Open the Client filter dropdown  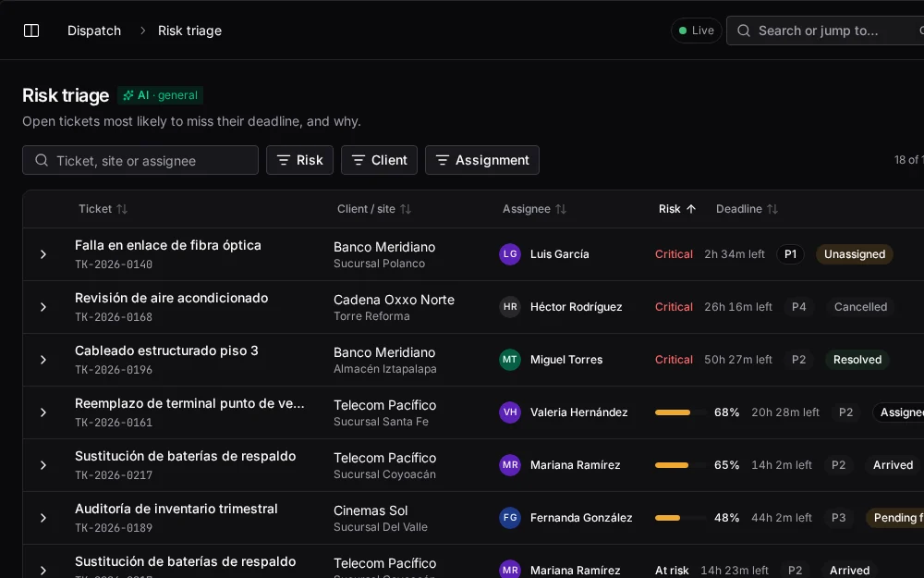pos(379,160)
